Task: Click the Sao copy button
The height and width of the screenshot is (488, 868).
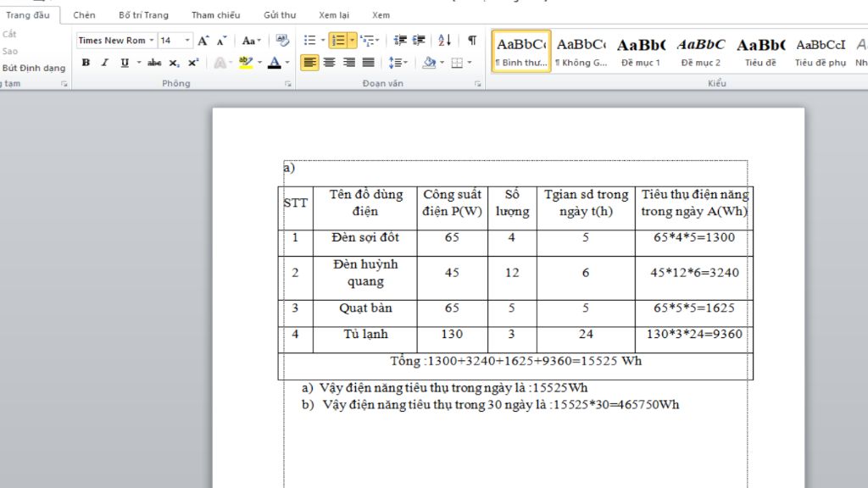Action: [9, 51]
